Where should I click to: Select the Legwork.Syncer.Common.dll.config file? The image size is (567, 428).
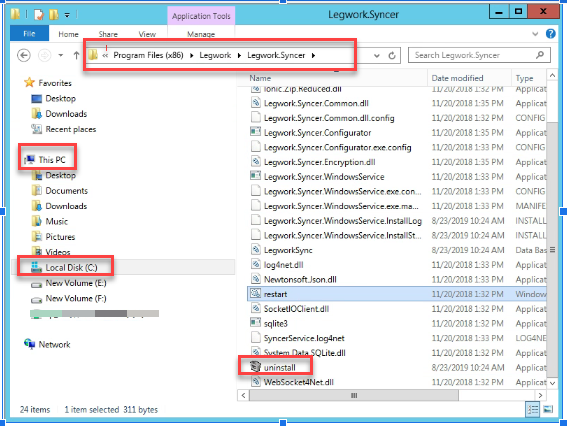329,118
